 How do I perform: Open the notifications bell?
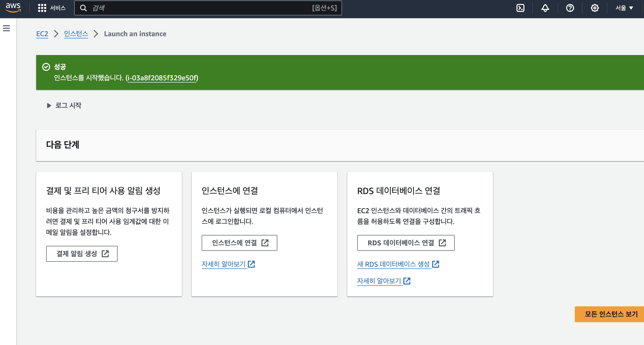[x=545, y=8]
